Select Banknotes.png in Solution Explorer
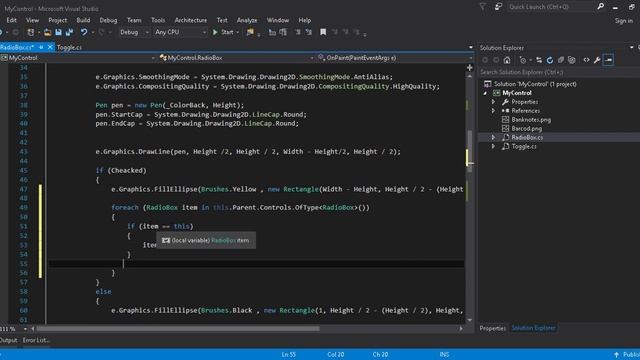Image resolution: width=640 pixels, height=360 pixels. point(531,120)
